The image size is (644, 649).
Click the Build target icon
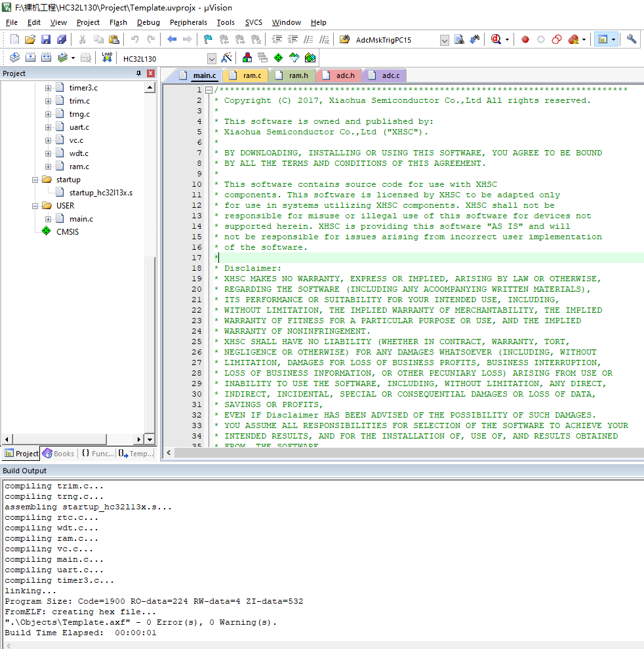coord(30,58)
